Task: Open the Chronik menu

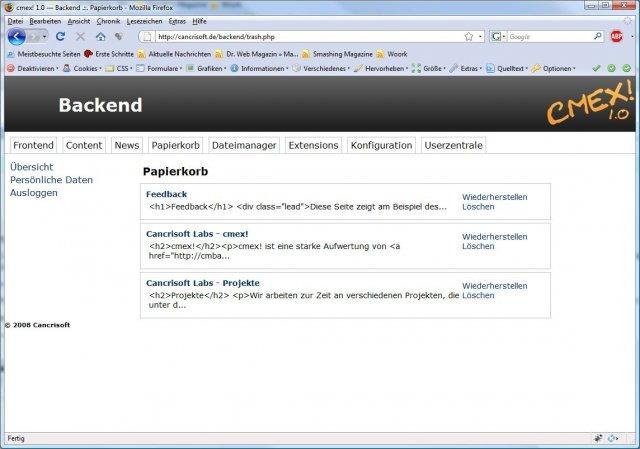Action: [108, 21]
